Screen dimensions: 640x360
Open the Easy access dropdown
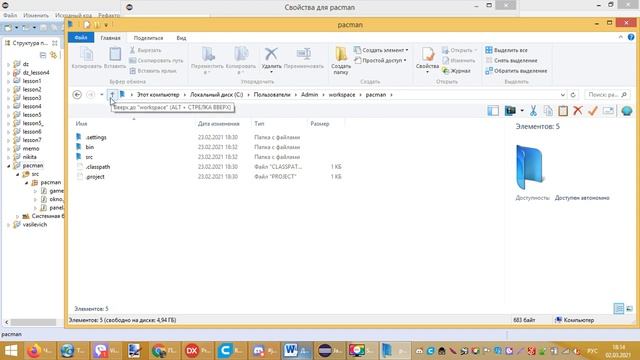(x=380, y=60)
